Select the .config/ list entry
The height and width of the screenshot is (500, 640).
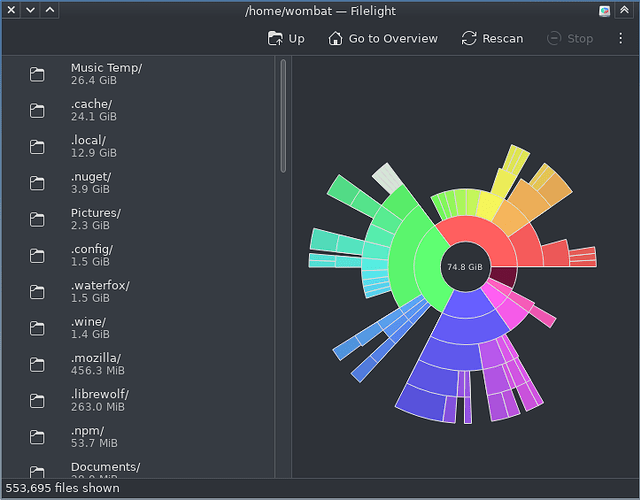[93, 256]
